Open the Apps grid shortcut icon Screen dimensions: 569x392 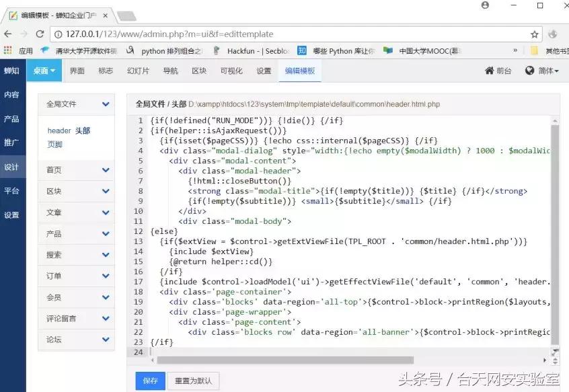pos(7,50)
